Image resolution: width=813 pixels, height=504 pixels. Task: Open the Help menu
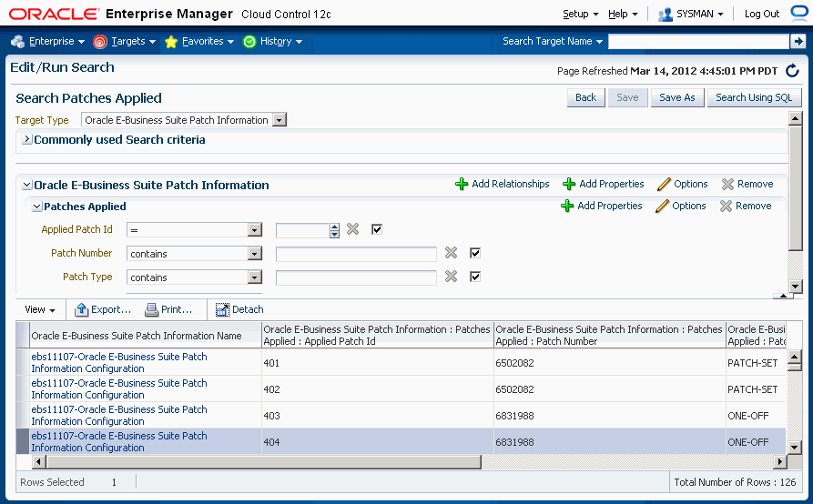point(623,14)
